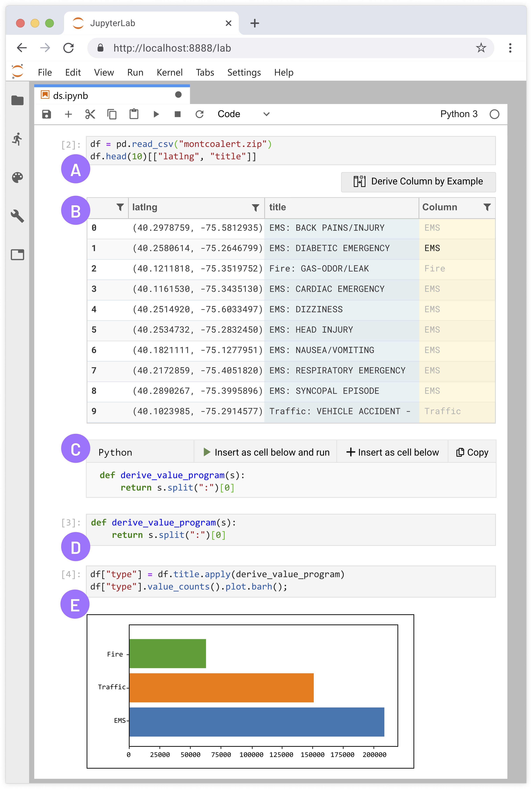Open the wrench tools sidebar icon
This screenshot has width=532, height=789.
click(17, 216)
